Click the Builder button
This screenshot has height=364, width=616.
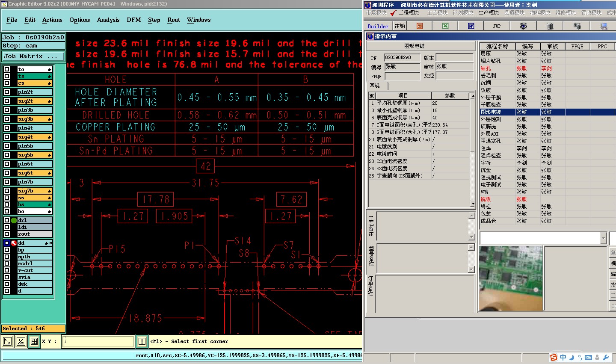tap(378, 26)
